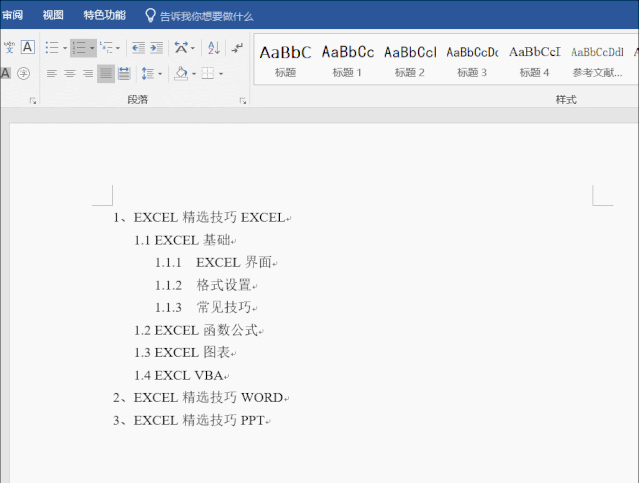Click the line "1.3 EXCEL 图表"
The width and height of the screenshot is (639, 483).
185,353
